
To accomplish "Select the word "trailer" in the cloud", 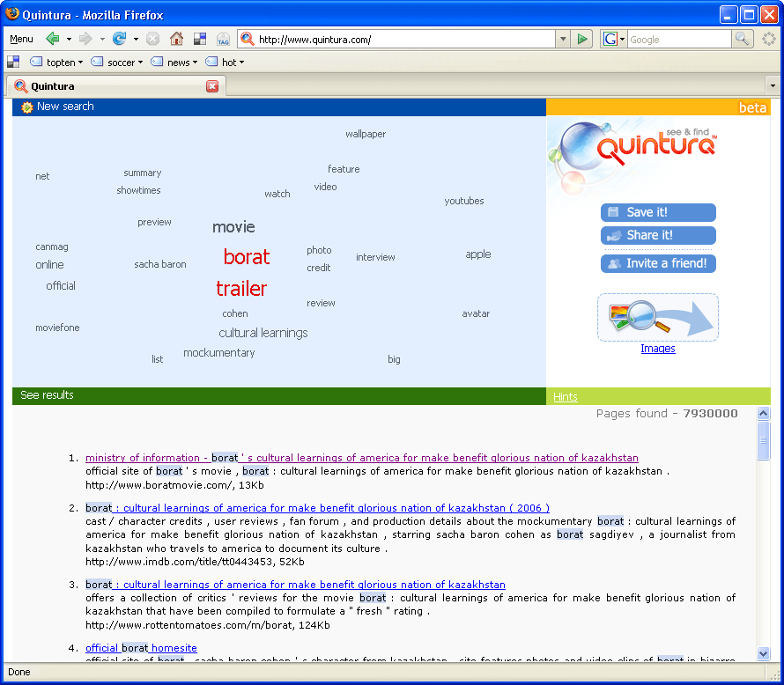I will [x=241, y=289].
